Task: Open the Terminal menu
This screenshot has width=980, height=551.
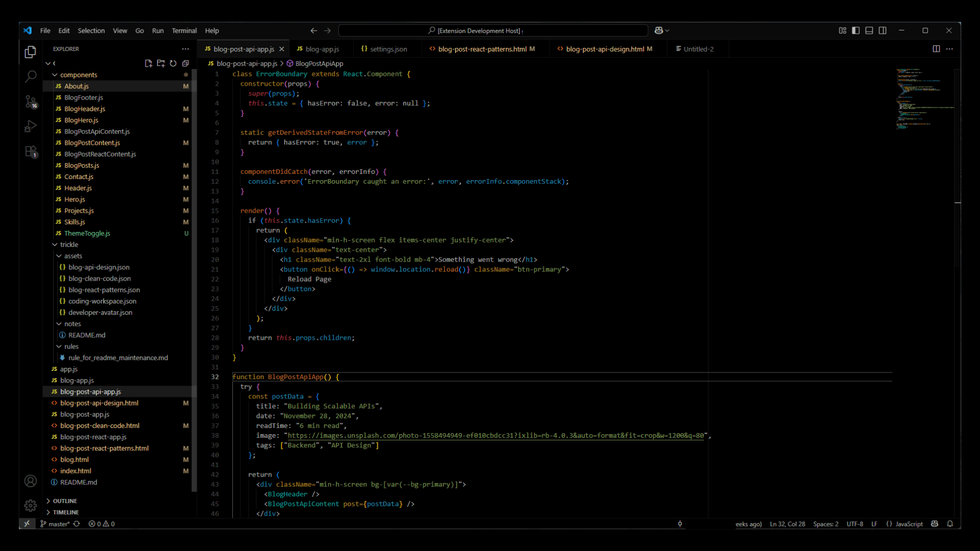Action: coord(184,31)
